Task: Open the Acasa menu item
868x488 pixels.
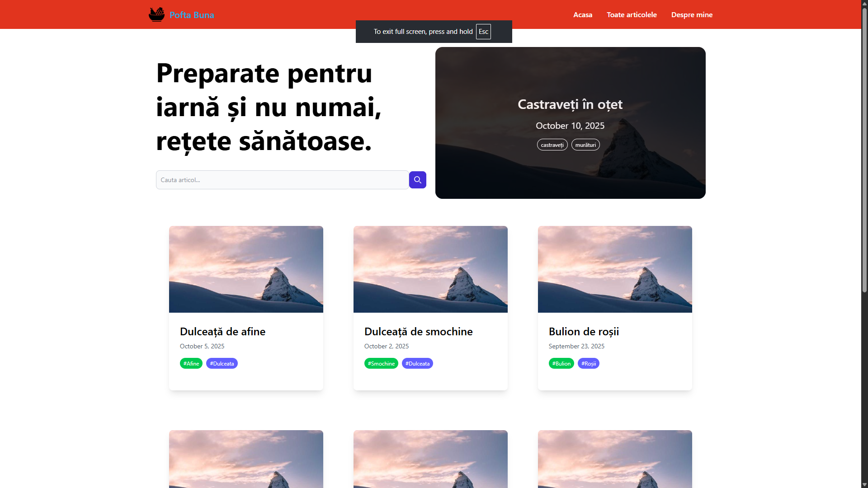Action: coord(583,14)
